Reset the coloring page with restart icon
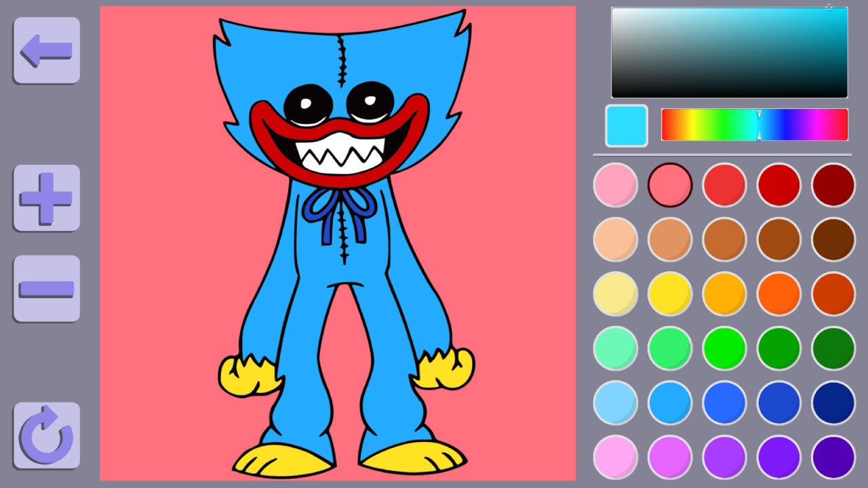Screen dimensions: 868x488 click(x=45, y=436)
